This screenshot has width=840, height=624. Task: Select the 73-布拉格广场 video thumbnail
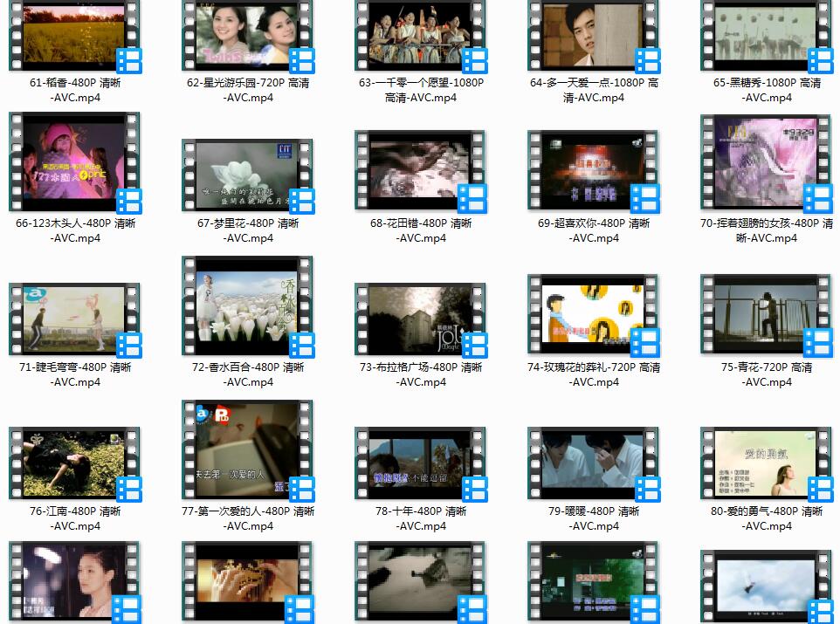click(x=421, y=319)
